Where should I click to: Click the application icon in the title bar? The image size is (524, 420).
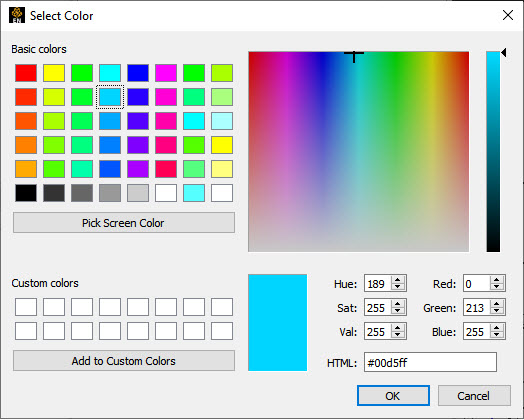(x=17, y=15)
